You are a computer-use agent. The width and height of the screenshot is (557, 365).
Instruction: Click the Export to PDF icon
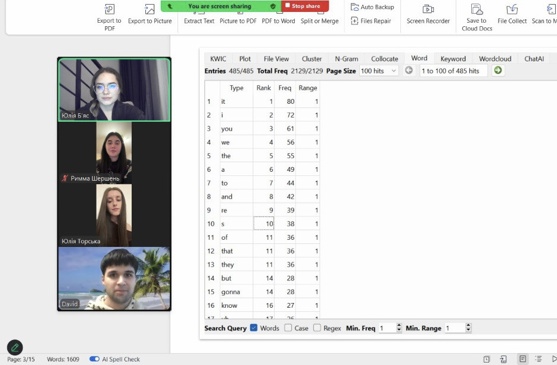point(109,9)
